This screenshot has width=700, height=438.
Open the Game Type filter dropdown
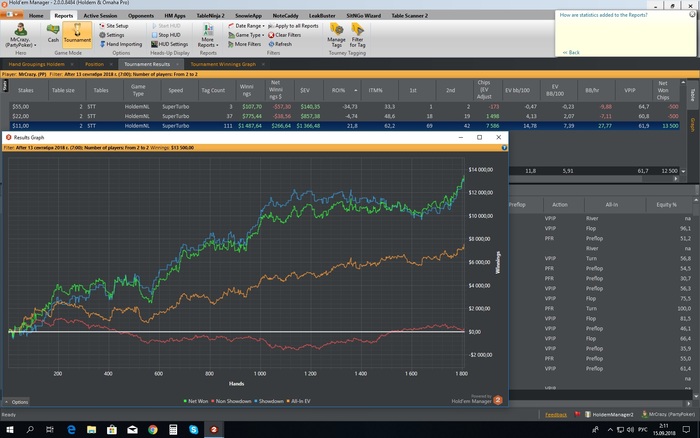[246, 35]
